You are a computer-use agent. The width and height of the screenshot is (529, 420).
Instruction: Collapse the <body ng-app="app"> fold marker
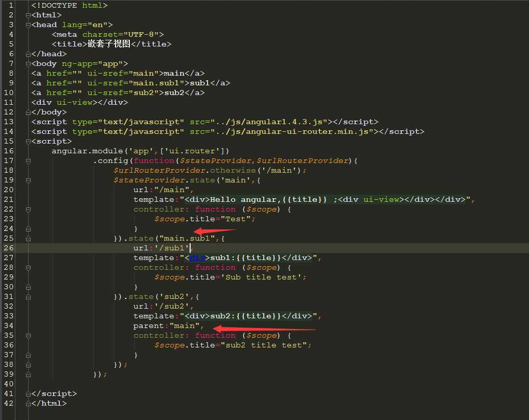[28, 64]
